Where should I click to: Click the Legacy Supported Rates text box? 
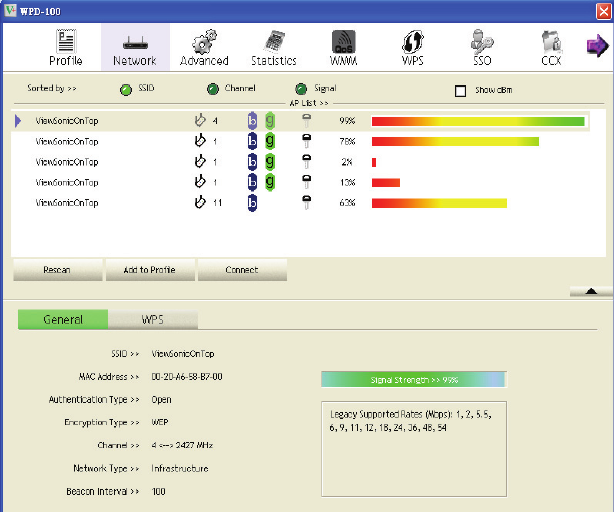pos(414,449)
